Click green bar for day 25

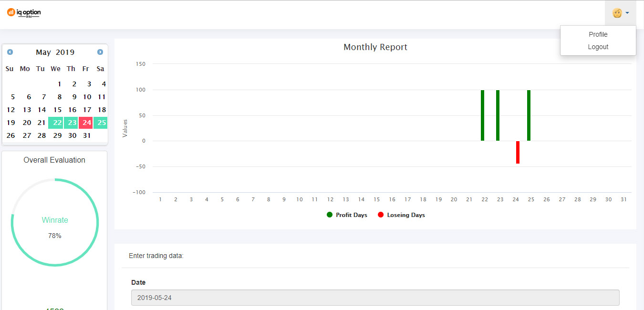[529, 115]
